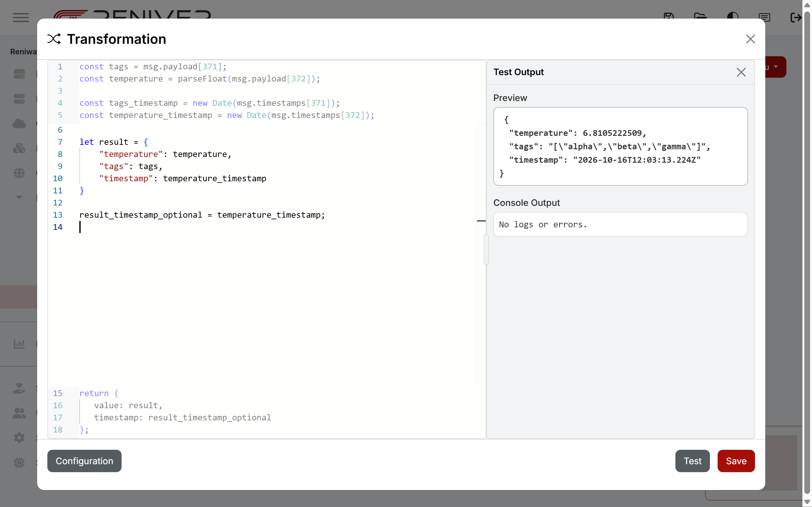Expand the sidebar caret arrow
The width and height of the screenshot is (812, 507).
tap(19, 197)
